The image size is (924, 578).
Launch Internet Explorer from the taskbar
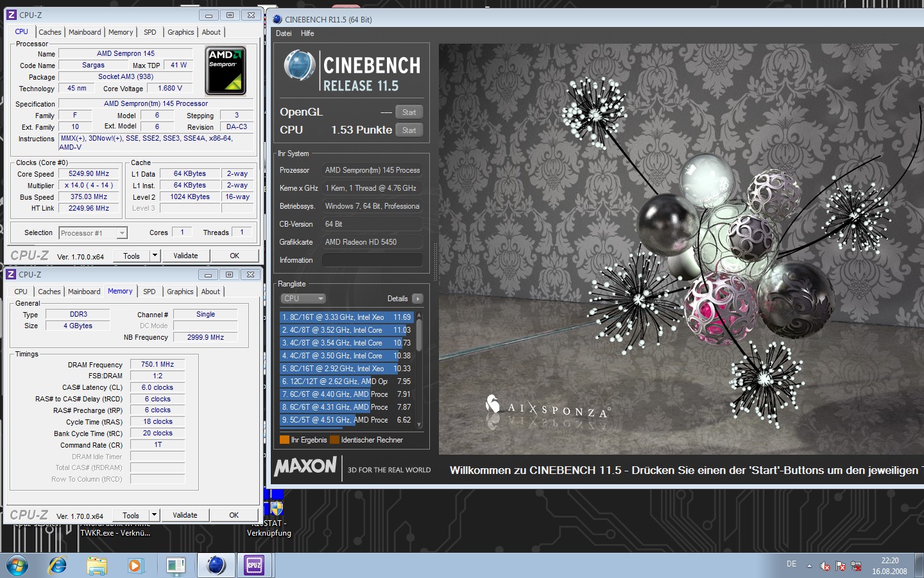tap(58, 566)
